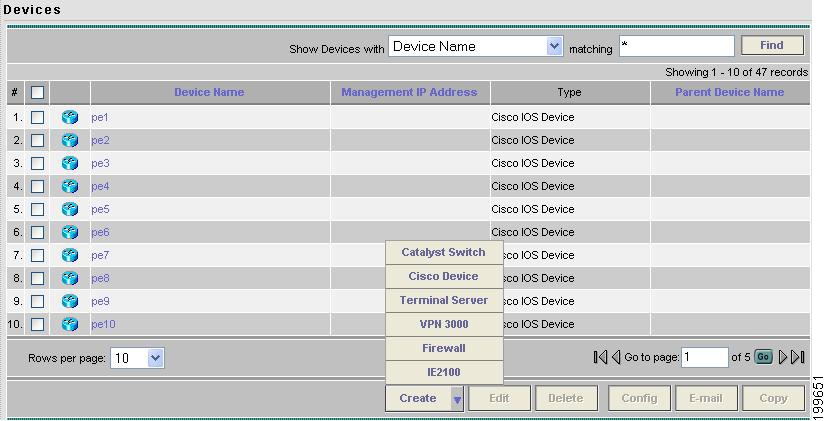Choose Terminal Server from Create menu
The height and width of the screenshot is (421, 828).
tap(444, 300)
